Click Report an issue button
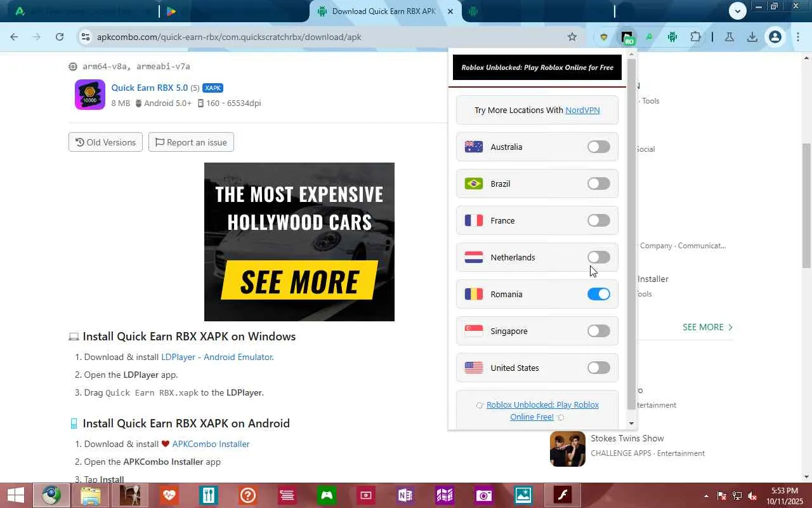 coord(191,142)
